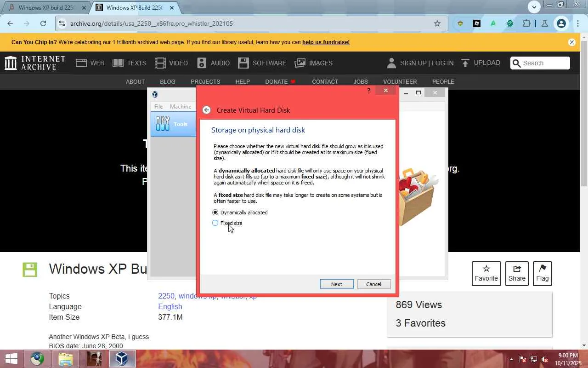Open the Images picture icon
Screen dimensions: 588x368
300,63
